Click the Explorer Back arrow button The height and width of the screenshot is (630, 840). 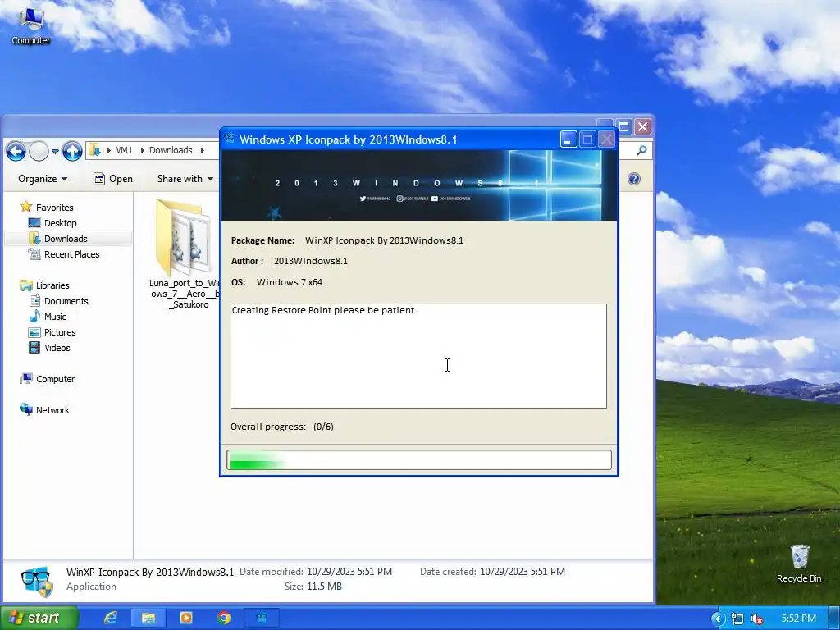point(16,151)
